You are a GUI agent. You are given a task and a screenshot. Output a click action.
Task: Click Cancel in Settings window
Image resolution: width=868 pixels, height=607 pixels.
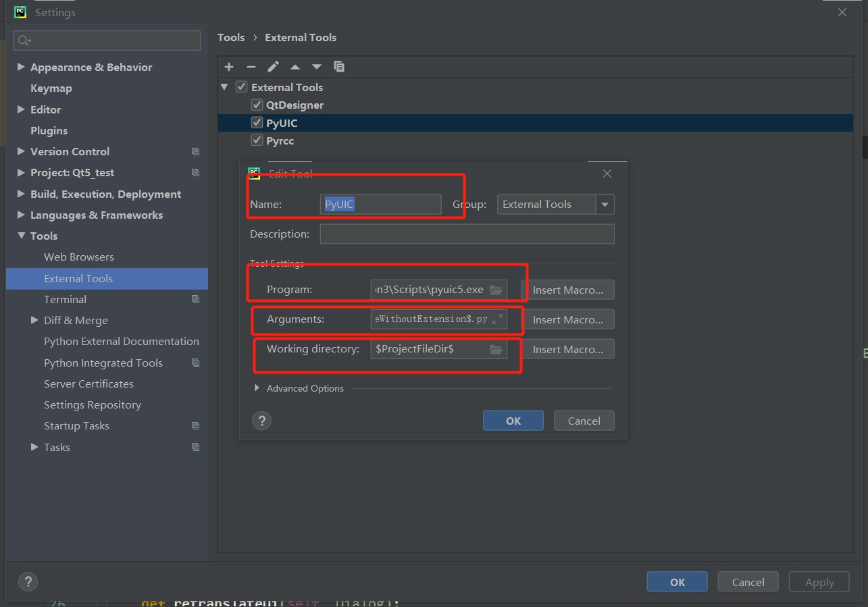(748, 582)
